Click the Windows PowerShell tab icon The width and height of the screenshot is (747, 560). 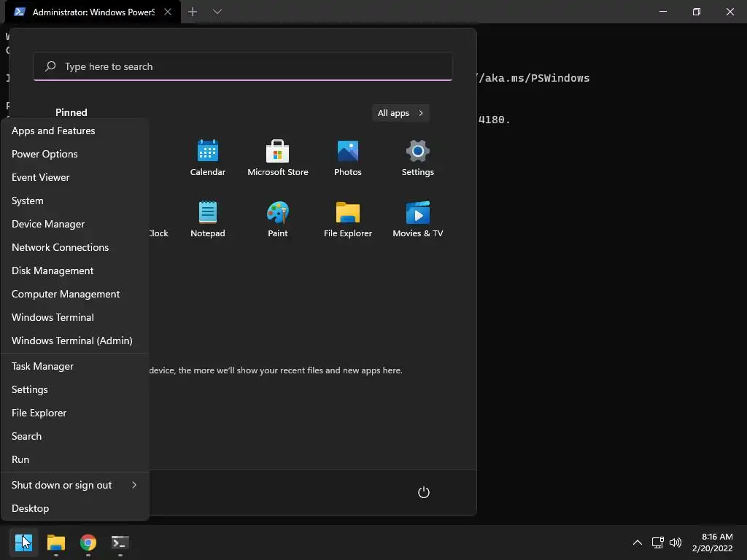(20, 12)
